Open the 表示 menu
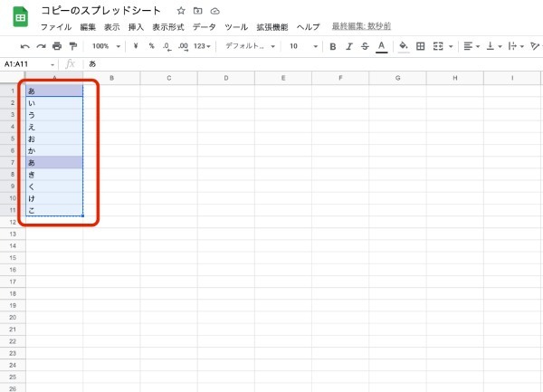Screen dimensions: 543x392 click(x=112, y=27)
